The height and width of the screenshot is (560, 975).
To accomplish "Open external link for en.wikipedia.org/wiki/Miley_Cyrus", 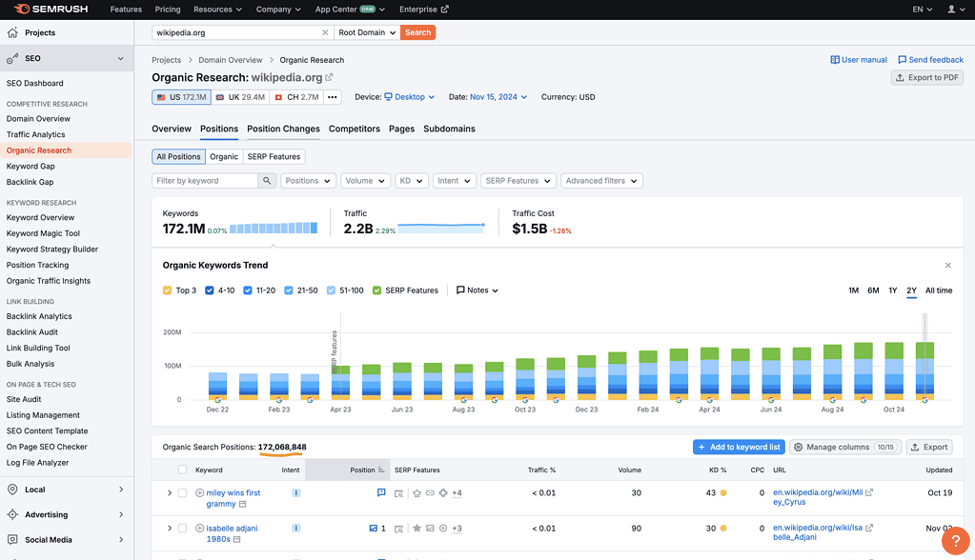I will coord(869,492).
